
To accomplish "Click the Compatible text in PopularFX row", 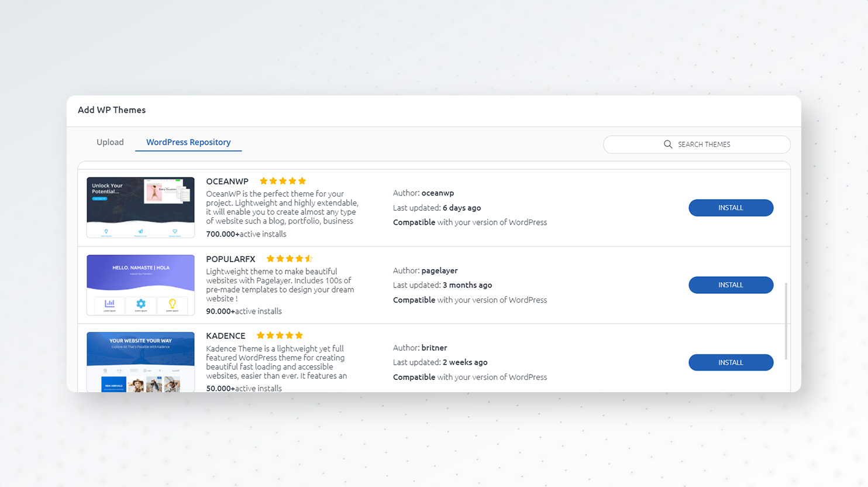I will point(470,300).
